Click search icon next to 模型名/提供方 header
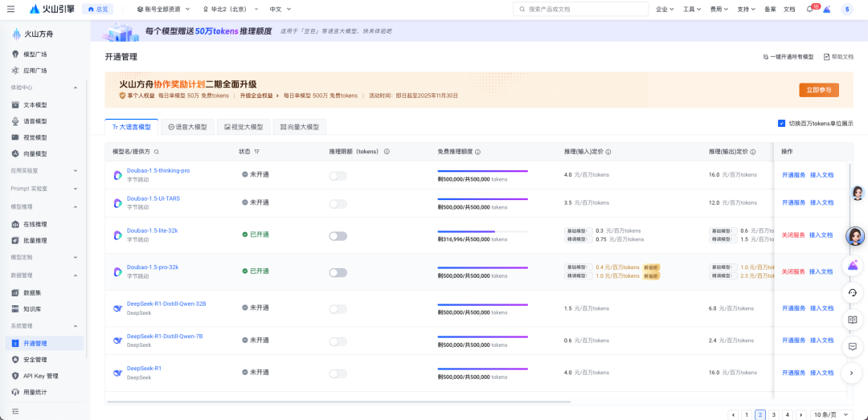The width and height of the screenshot is (868, 420). point(157,152)
